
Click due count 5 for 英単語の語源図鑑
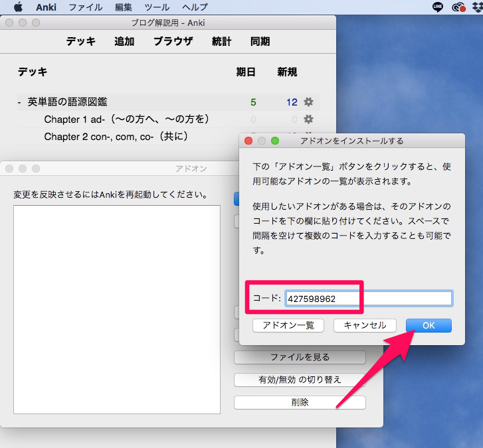[x=253, y=102]
